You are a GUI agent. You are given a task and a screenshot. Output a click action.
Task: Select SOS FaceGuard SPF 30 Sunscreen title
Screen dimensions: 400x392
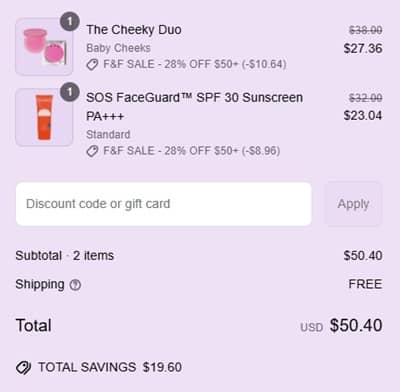click(x=195, y=107)
